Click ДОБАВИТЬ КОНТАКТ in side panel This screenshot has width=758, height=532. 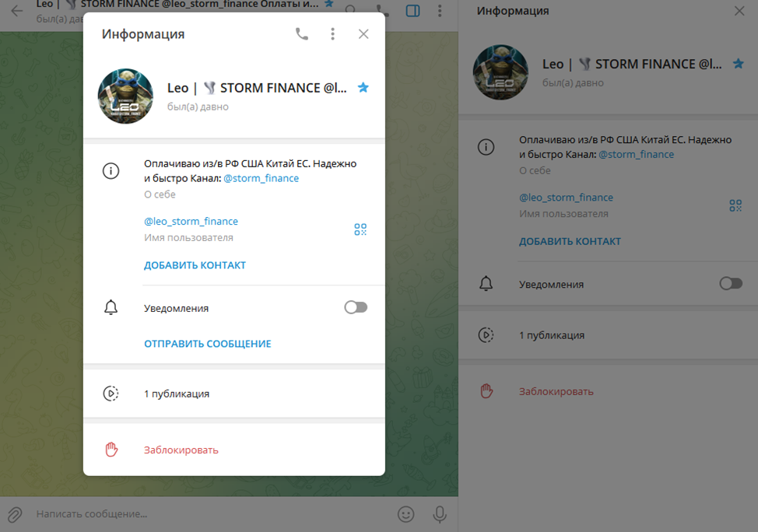(x=570, y=242)
